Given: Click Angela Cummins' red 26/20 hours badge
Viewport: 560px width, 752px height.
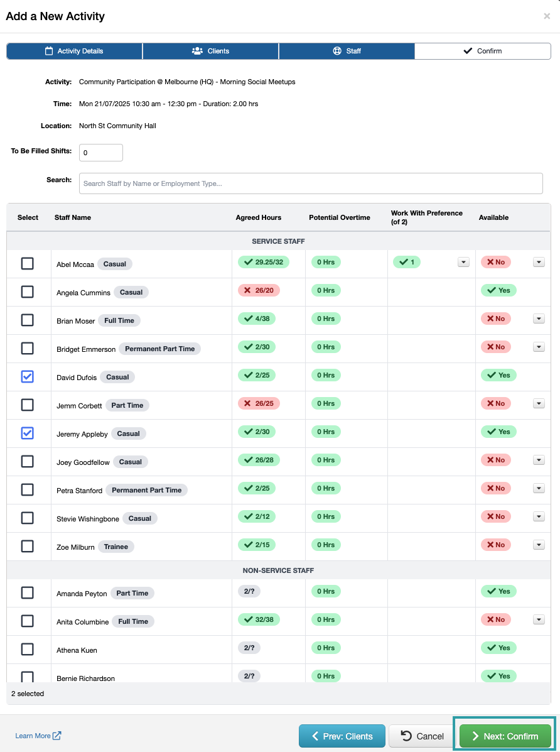Looking at the screenshot, I should click(x=259, y=291).
